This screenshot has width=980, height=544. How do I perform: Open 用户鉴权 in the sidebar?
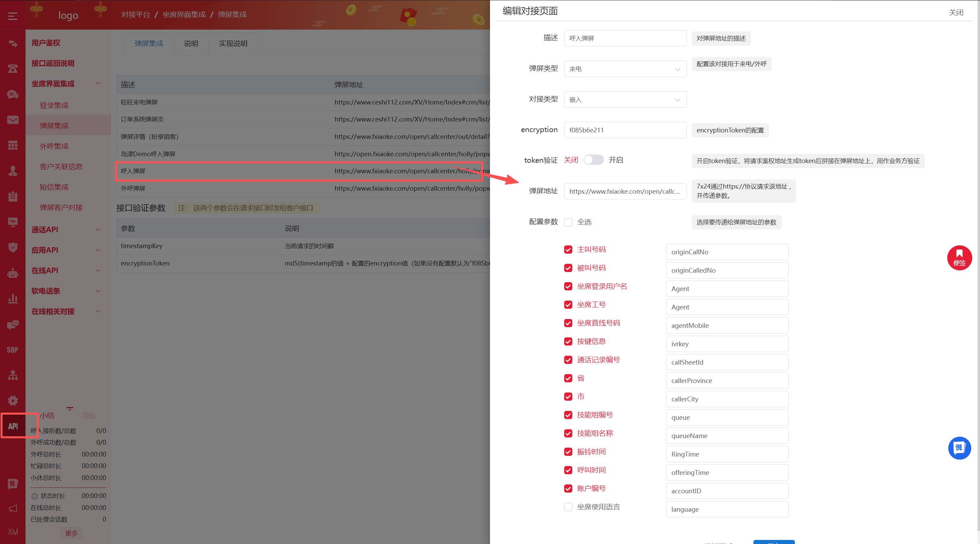[46, 43]
